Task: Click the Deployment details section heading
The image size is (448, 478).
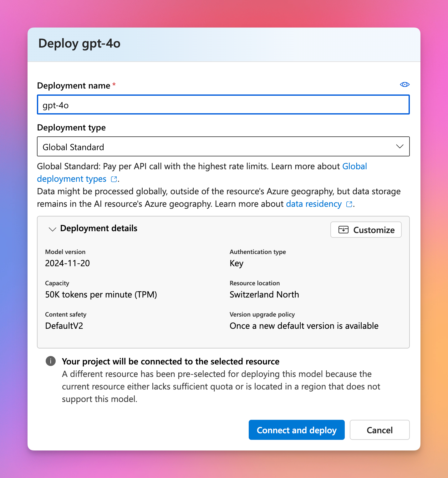Action: pyautogui.click(x=99, y=228)
